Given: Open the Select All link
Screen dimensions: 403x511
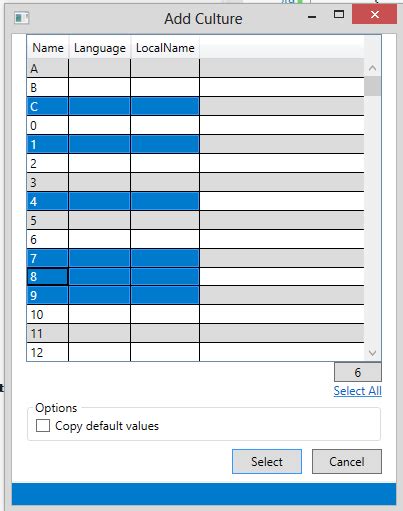Looking at the screenshot, I should pyautogui.click(x=357, y=391).
